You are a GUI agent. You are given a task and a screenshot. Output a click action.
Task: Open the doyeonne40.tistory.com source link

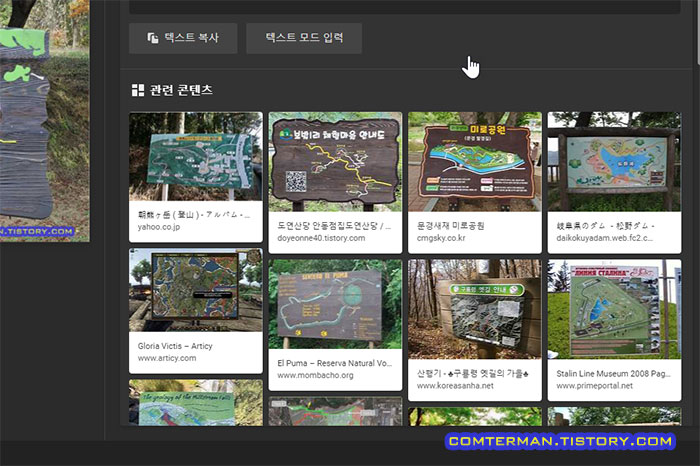click(x=321, y=238)
